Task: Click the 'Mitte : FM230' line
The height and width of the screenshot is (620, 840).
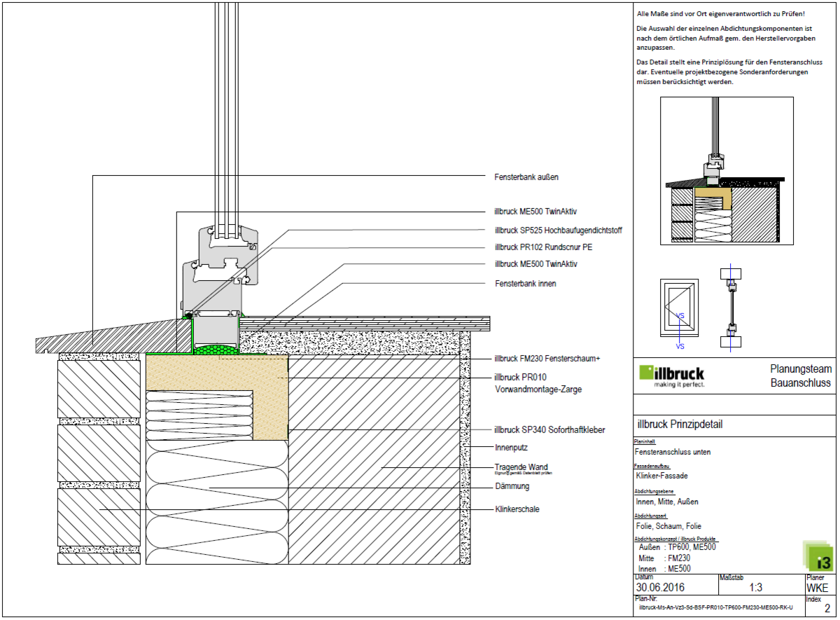Action: pyautogui.click(x=665, y=558)
